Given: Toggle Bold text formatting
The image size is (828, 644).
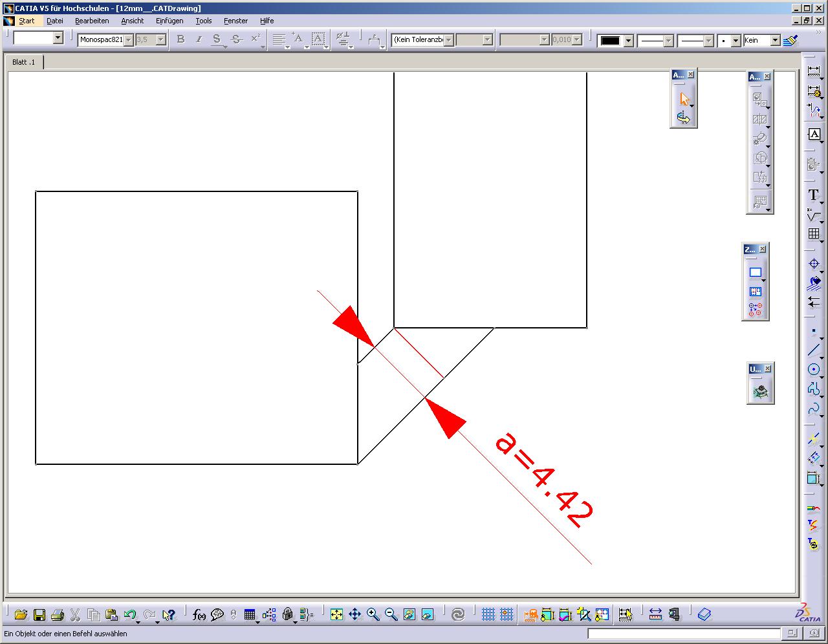Looking at the screenshot, I should click(180, 39).
